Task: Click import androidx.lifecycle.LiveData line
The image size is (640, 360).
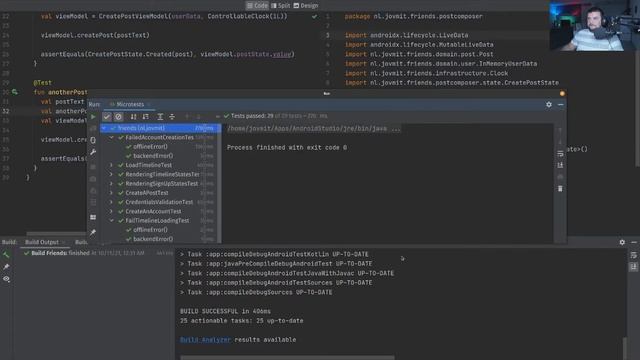Action: pos(407,36)
